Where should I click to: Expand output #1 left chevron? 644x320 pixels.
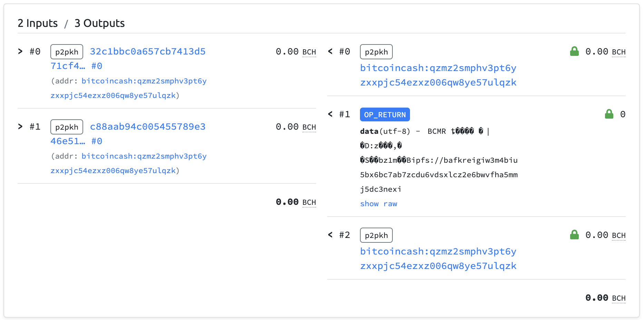330,114
